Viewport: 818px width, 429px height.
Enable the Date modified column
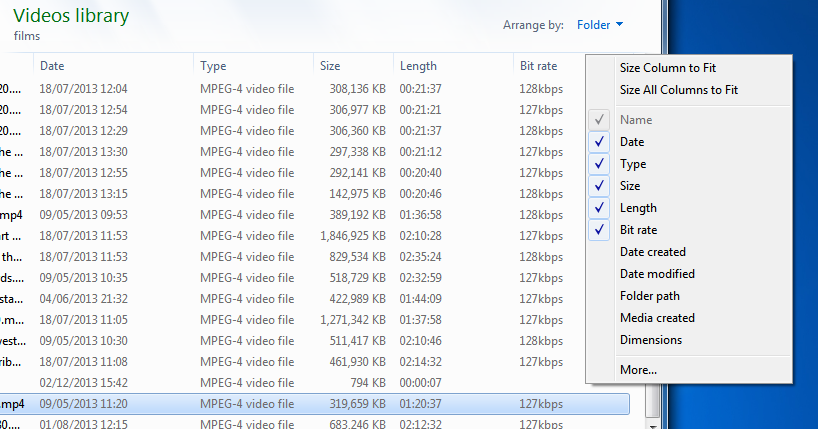[x=657, y=274]
